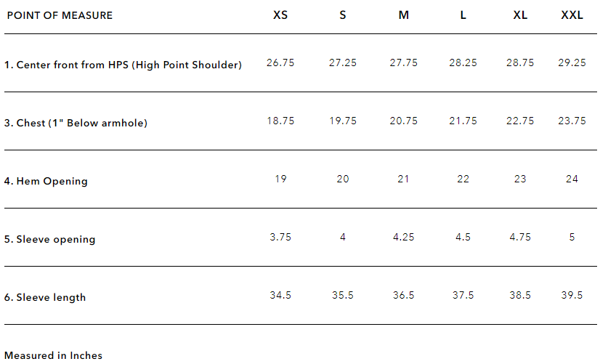
Task: Click the Measured in Inches note
Action: point(53,355)
